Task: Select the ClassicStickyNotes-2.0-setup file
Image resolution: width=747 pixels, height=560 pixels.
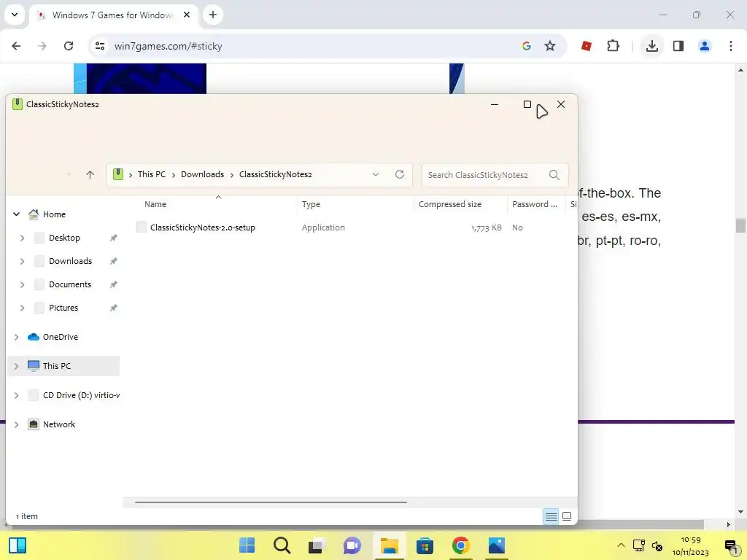Action: 203,227
